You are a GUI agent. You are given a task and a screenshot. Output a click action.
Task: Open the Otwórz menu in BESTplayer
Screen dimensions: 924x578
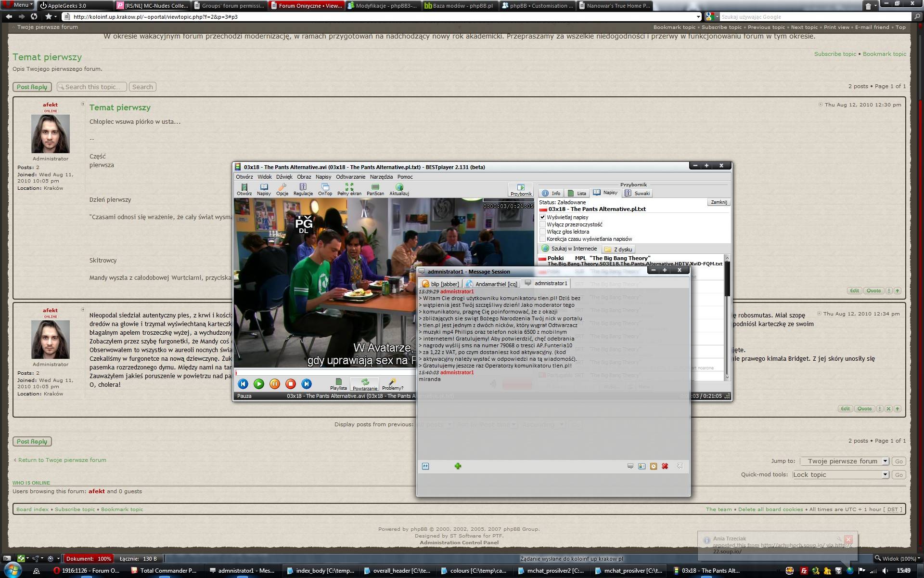[x=244, y=177]
